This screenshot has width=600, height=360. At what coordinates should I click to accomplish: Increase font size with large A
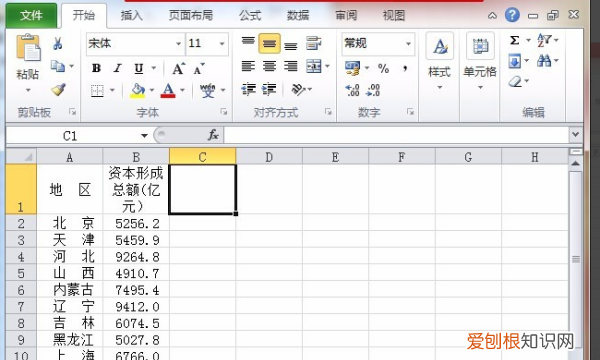(x=178, y=68)
